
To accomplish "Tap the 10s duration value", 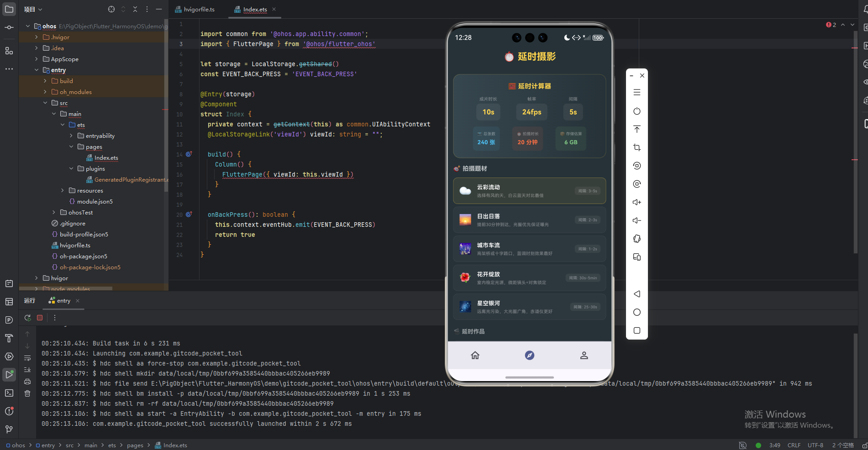I will point(489,112).
